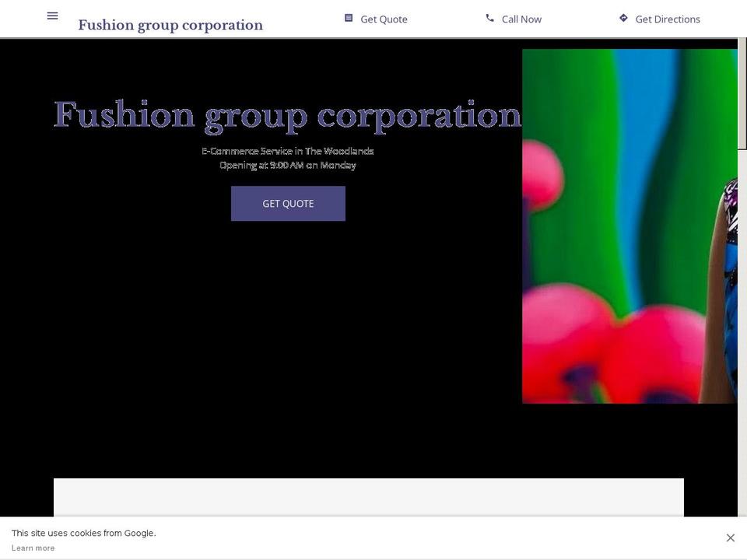The image size is (747, 560).
Task: Click the Fushion group corporation header title
Action: coord(170,25)
